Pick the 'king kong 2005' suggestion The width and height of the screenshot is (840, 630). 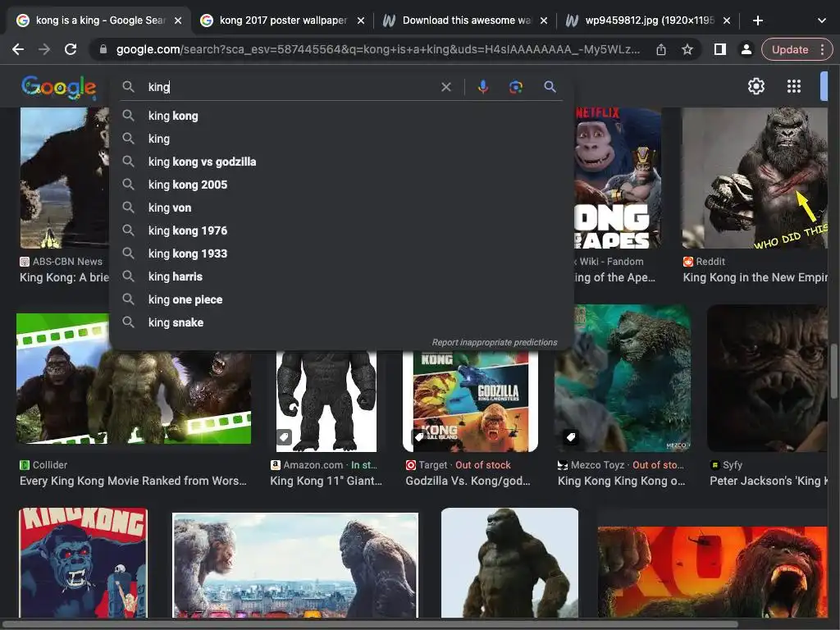pyautogui.click(x=340, y=185)
